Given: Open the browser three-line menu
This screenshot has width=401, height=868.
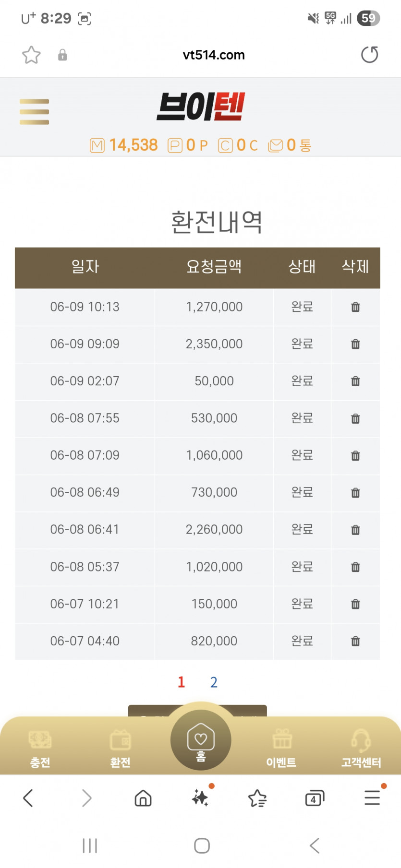Looking at the screenshot, I should coord(372,797).
